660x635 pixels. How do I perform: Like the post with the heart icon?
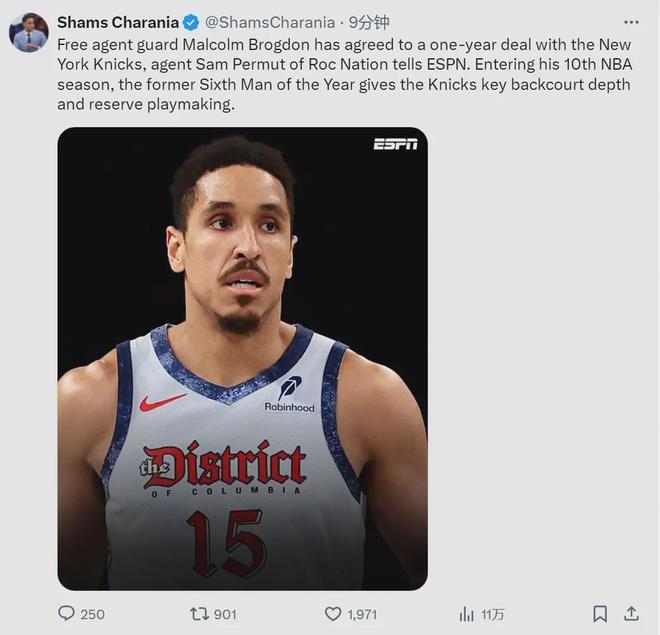tap(333, 613)
